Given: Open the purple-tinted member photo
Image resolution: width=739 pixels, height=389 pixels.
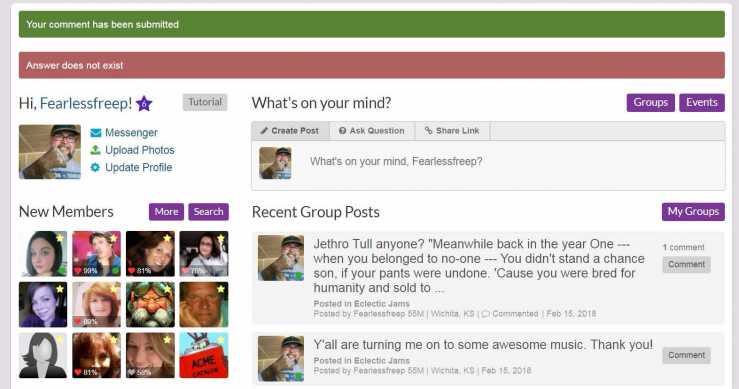Looking at the screenshot, I should tap(43, 305).
